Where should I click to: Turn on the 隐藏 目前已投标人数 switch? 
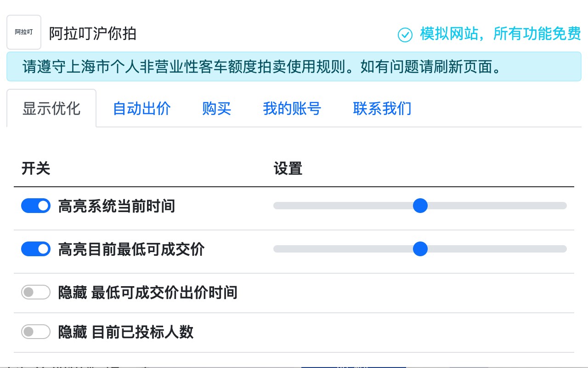pyautogui.click(x=36, y=331)
